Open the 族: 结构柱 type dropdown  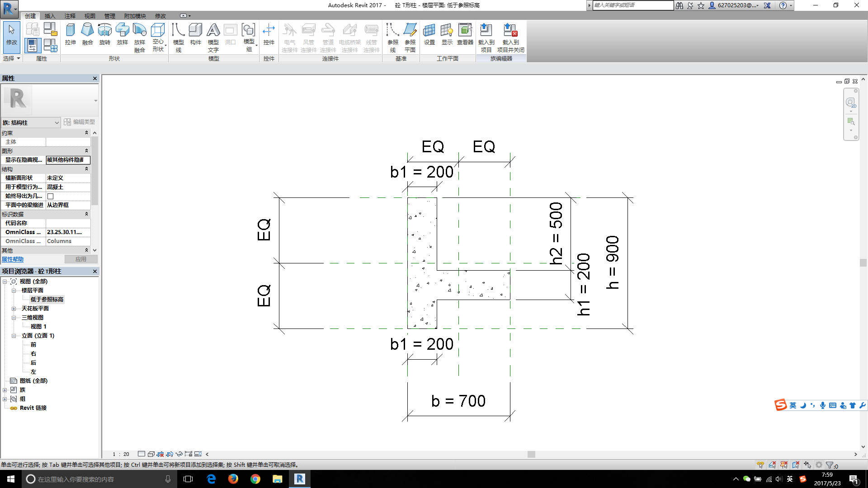pyautogui.click(x=31, y=122)
